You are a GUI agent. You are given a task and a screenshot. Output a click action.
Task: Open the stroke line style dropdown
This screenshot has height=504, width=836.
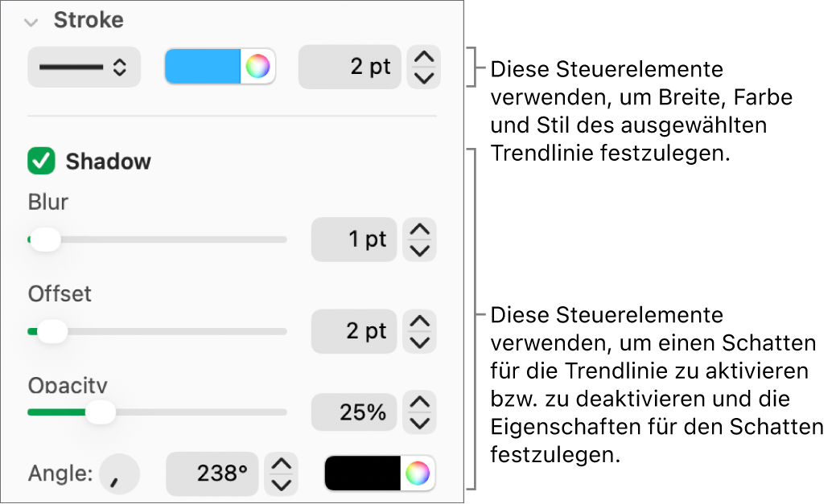tap(84, 68)
